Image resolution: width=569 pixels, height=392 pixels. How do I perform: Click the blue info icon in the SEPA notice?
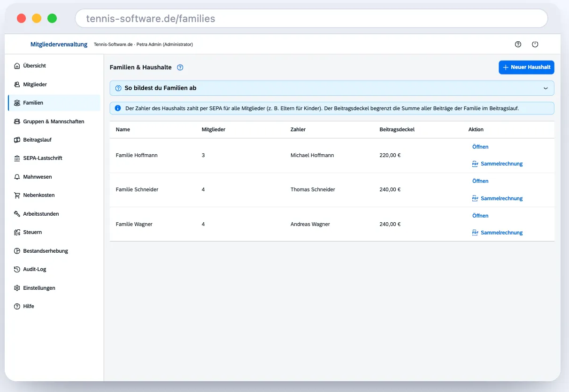coord(118,108)
